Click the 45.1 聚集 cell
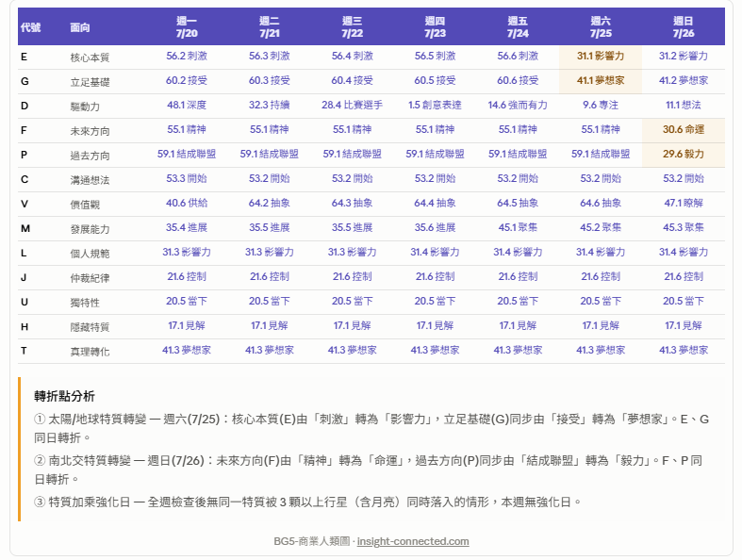 [x=518, y=228]
